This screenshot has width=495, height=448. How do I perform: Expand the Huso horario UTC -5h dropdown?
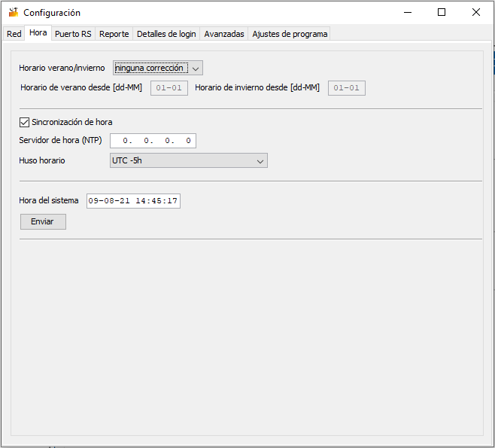tap(189, 160)
